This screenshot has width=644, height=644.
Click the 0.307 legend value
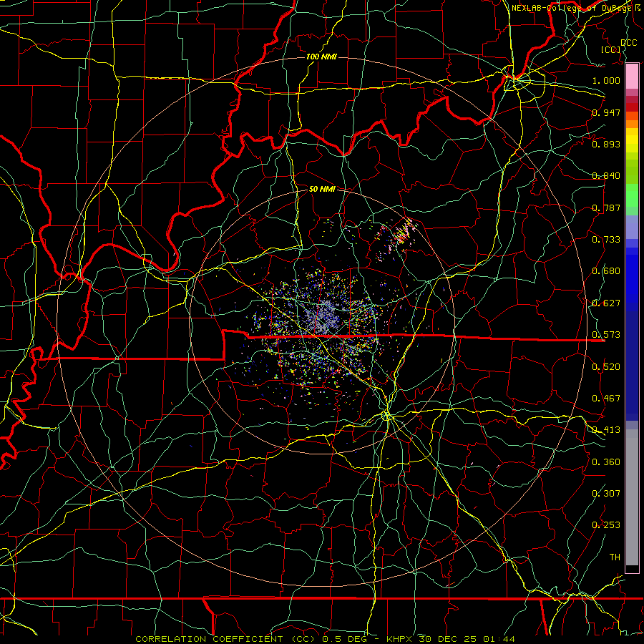coord(606,493)
